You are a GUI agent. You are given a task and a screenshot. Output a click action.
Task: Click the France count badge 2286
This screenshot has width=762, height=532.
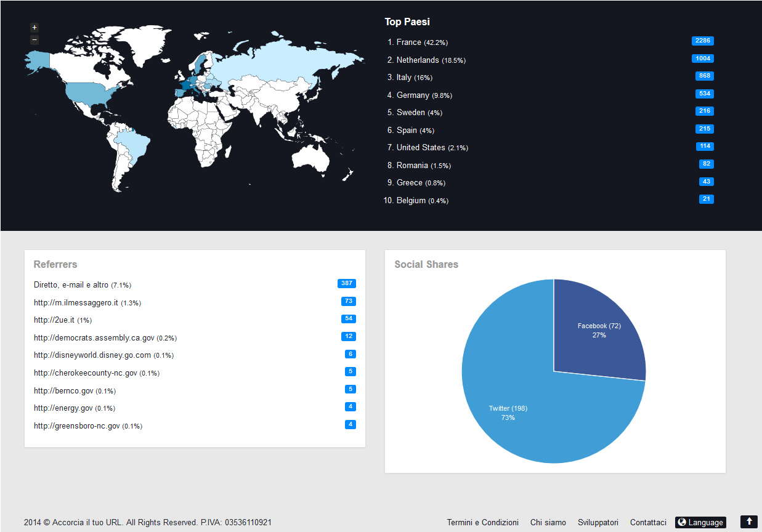(702, 41)
